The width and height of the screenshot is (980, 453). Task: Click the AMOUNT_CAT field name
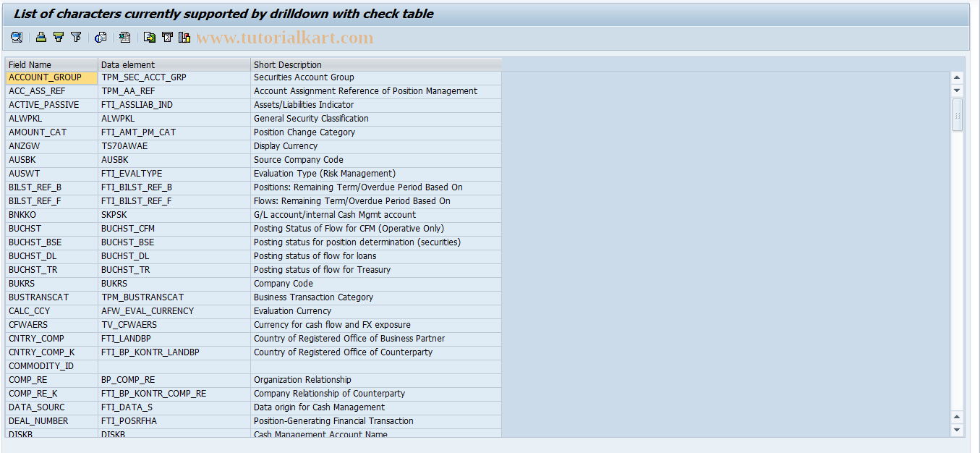(x=37, y=132)
